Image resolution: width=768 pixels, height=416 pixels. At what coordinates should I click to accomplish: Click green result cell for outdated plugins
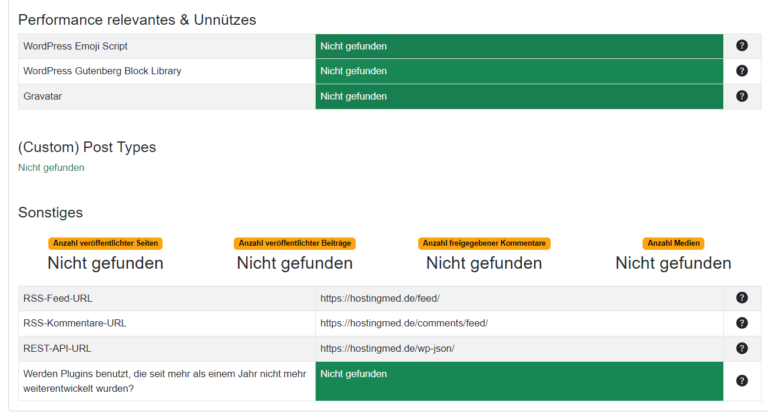click(x=519, y=381)
